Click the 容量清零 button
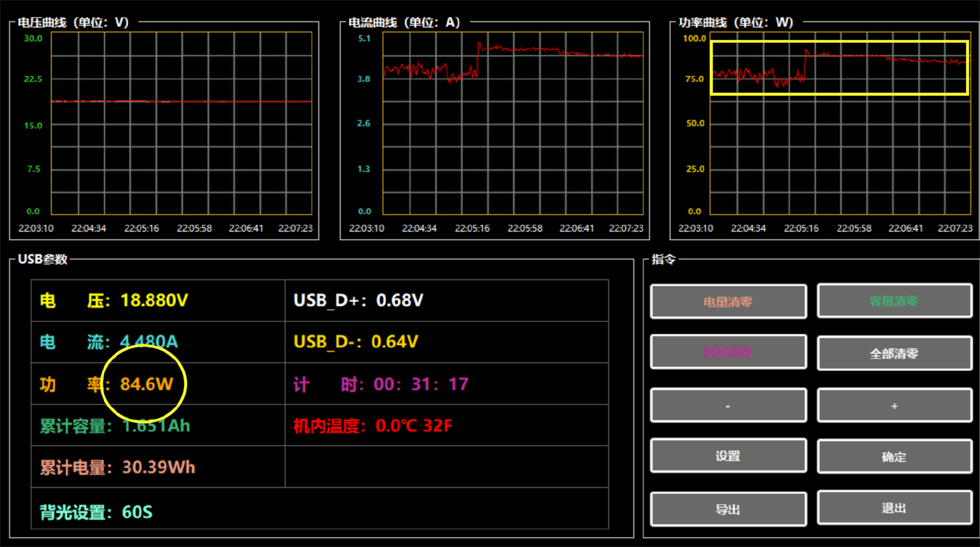This screenshot has height=547, width=980. click(894, 301)
